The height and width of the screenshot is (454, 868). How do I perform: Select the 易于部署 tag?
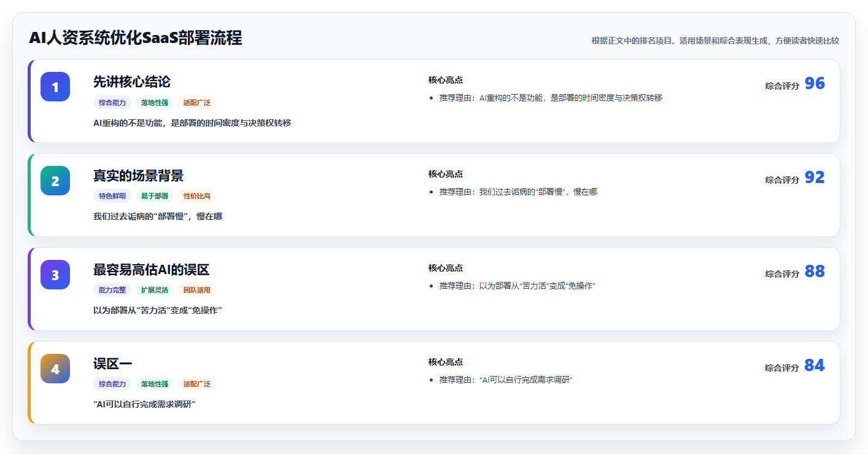tap(155, 197)
